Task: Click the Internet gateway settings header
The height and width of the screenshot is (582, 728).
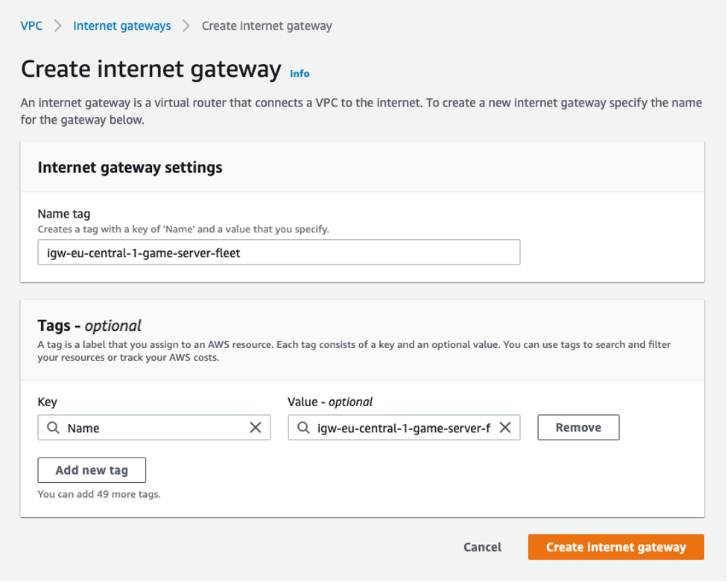Action: [130, 168]
